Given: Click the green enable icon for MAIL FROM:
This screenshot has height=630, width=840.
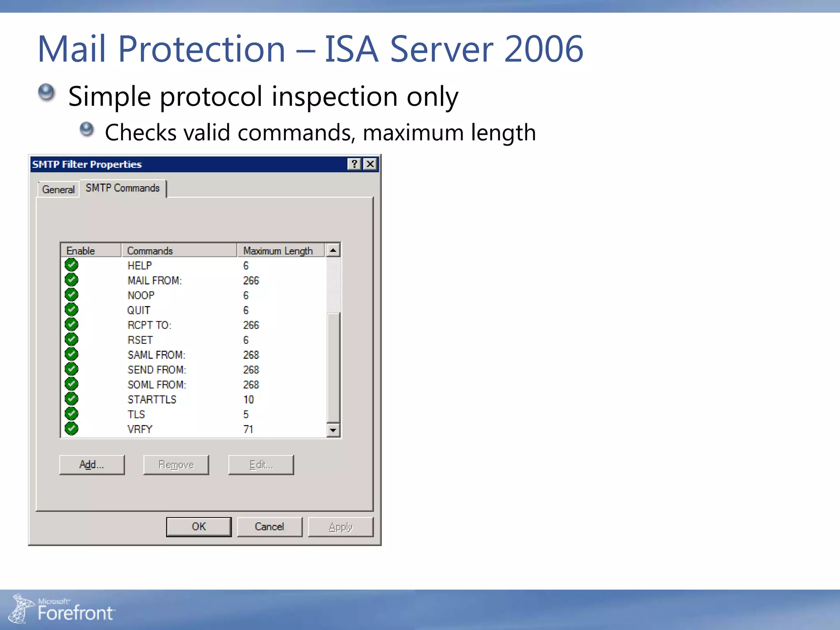Looking at the screenshot, I should (x=71, y=280).
